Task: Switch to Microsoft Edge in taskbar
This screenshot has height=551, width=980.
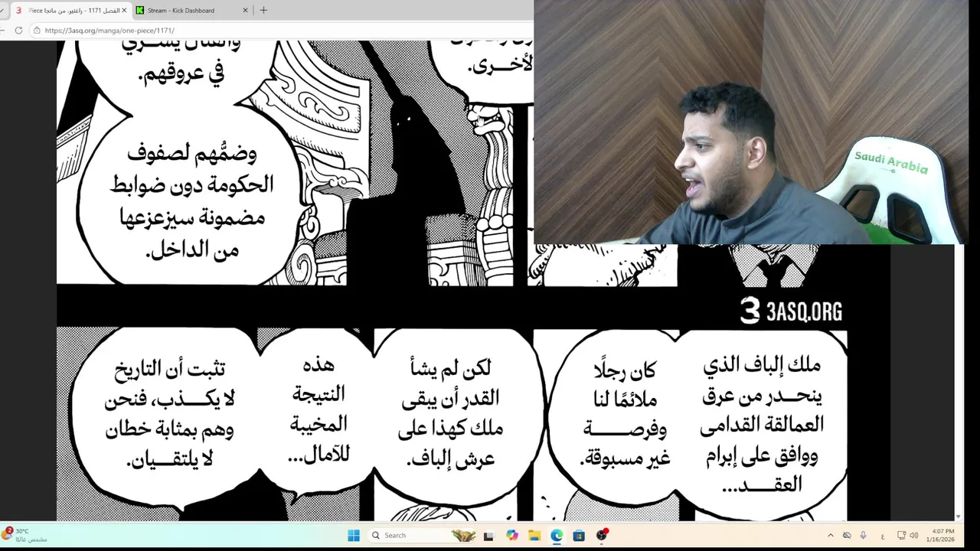Action: [x=557, y=535]
